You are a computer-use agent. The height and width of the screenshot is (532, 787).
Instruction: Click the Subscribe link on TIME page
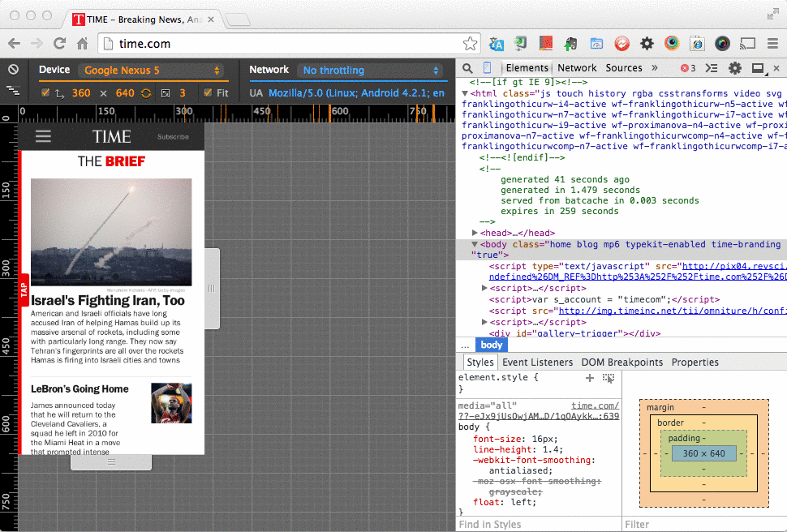pyautogui.click(x=173, y=137)
